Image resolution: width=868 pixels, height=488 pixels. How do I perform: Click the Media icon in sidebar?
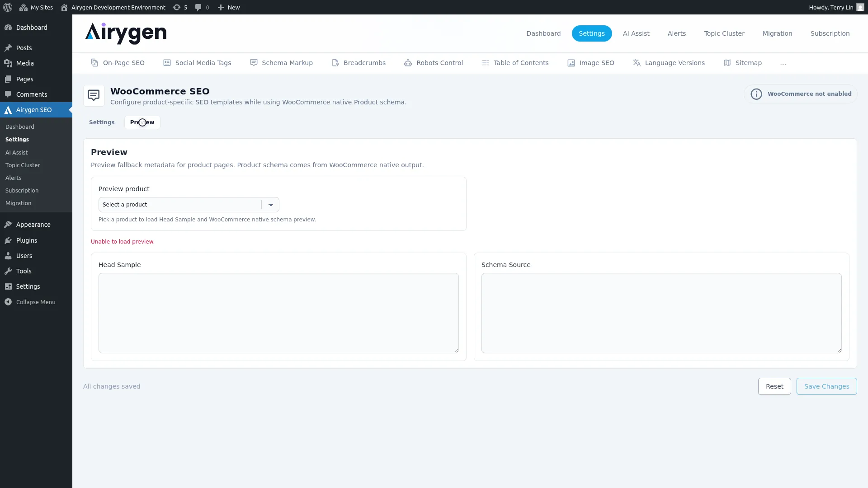pyautogui.click(x=8, y=63)
